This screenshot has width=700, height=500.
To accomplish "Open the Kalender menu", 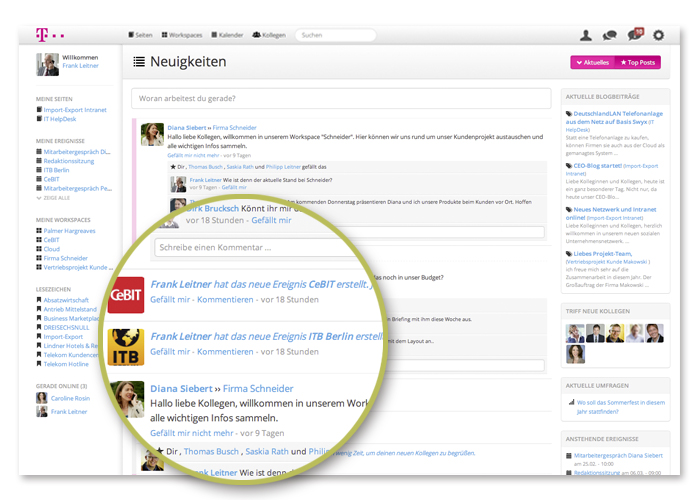I will (227, 35).
